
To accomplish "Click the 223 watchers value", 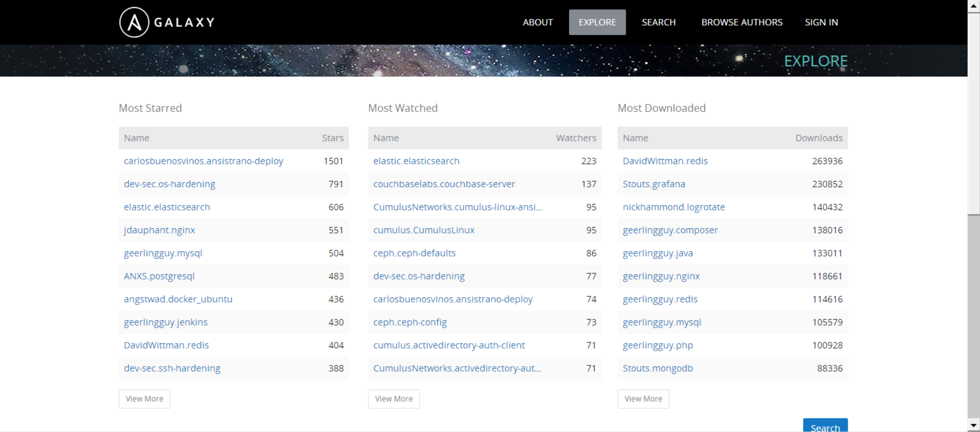I will point(589,161).
